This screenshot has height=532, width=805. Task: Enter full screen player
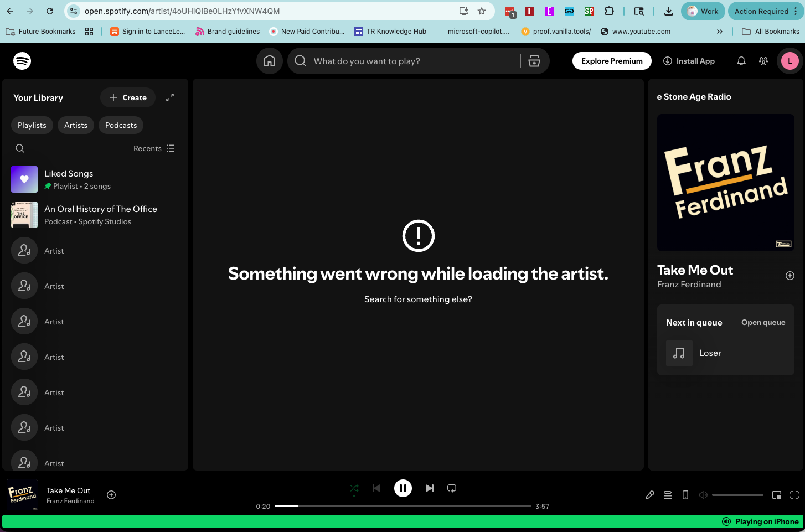point(794,495)
